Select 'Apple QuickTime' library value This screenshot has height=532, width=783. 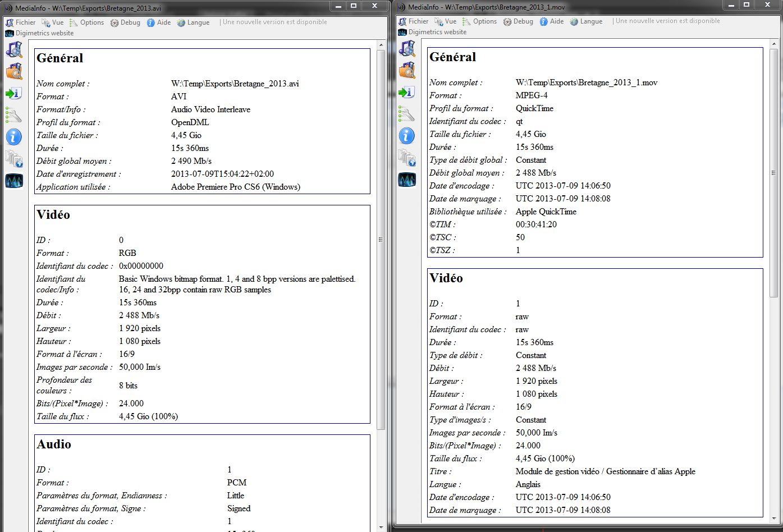click(x=546, y=212)
